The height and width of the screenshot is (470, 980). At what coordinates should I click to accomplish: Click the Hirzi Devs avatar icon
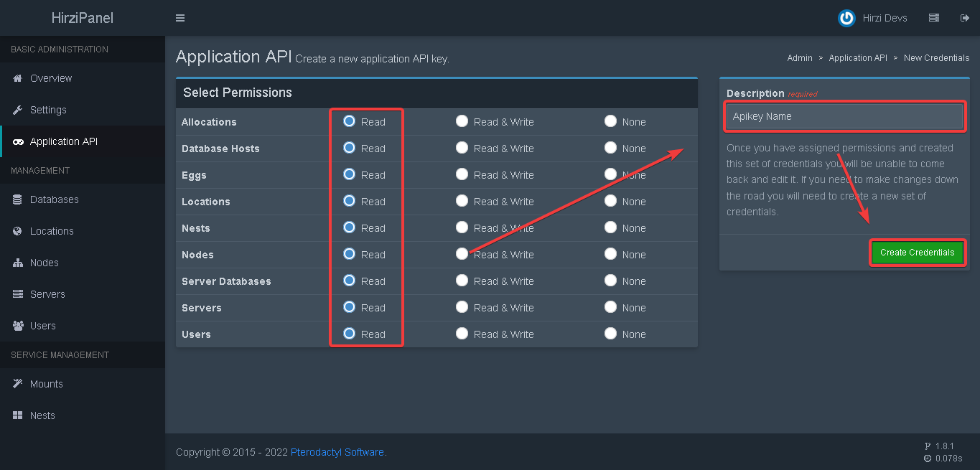click(x=846, y=18)
